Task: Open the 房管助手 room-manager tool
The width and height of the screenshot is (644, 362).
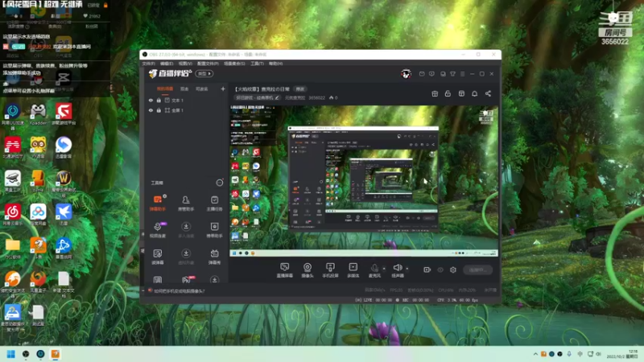Action: (x=186, y=204)
